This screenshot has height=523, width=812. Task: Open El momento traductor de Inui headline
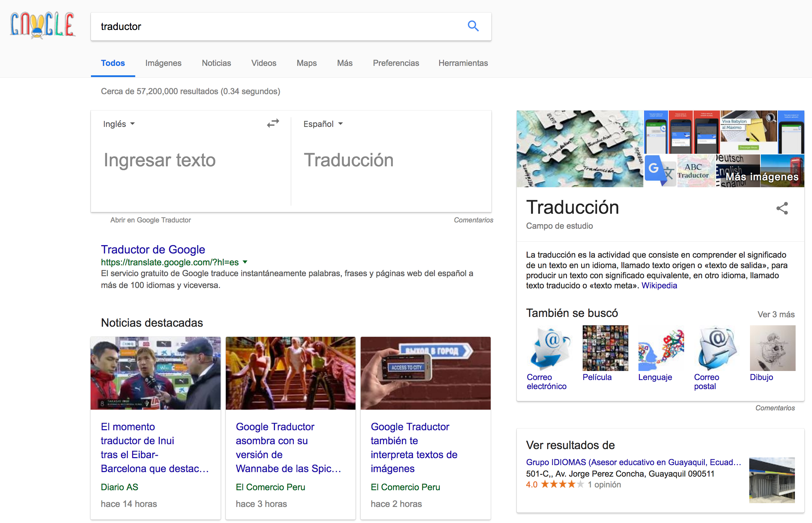point(155,448)
